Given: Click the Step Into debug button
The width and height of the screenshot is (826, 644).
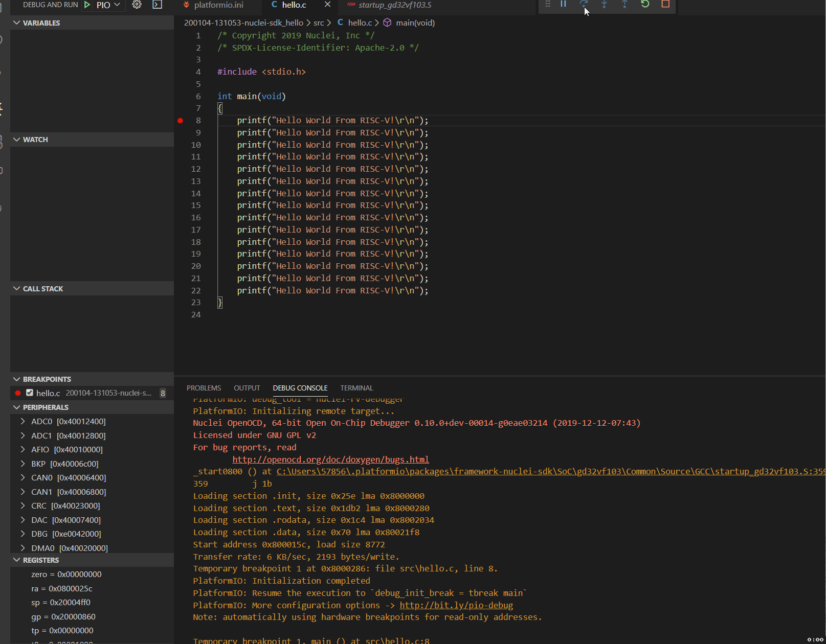Looking at the screenshot, I should [604, 4].
